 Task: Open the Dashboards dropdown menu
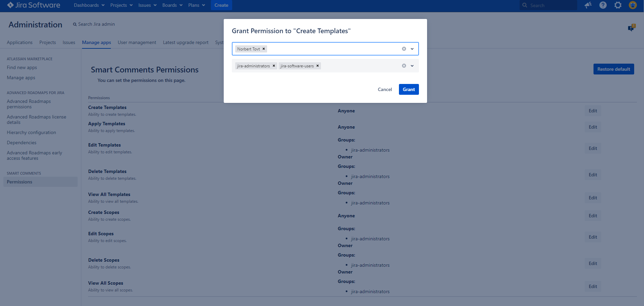click(x=89, y=5)
